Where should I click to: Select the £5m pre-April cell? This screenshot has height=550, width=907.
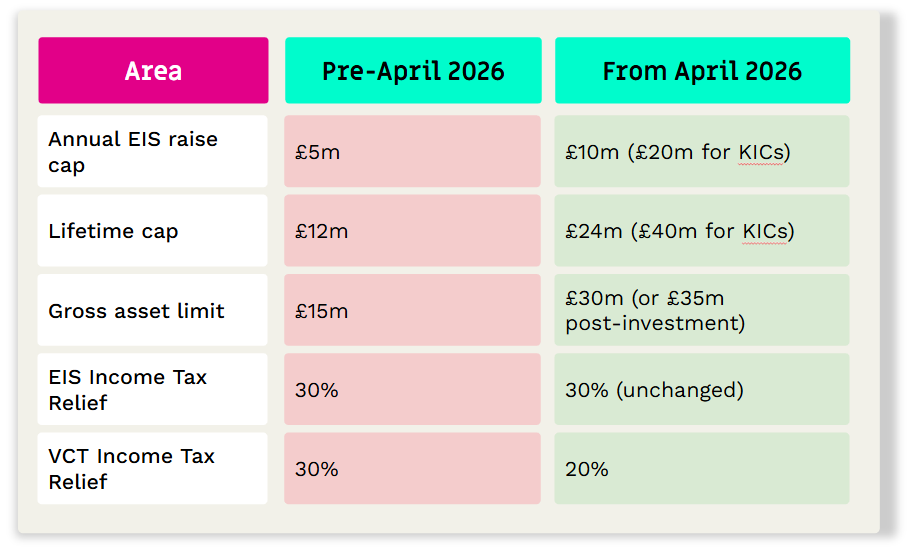coord(413,151)
